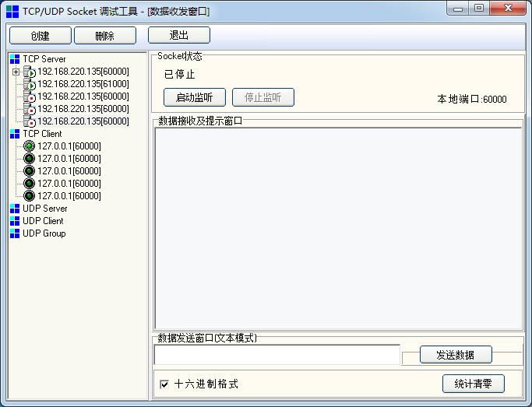Select the last 192.168.220.135[60000] server entry
The width and height of the screenshot is (532, 407).
coord(83,121)
